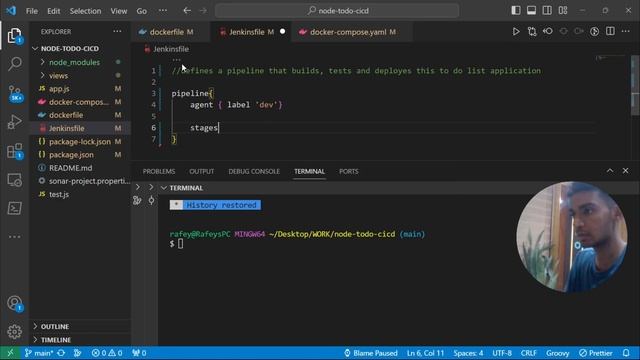Image resolution: width=640 pixels, height=360 pixels.
Task: Close the terminal panel
Action: (625, 171)
